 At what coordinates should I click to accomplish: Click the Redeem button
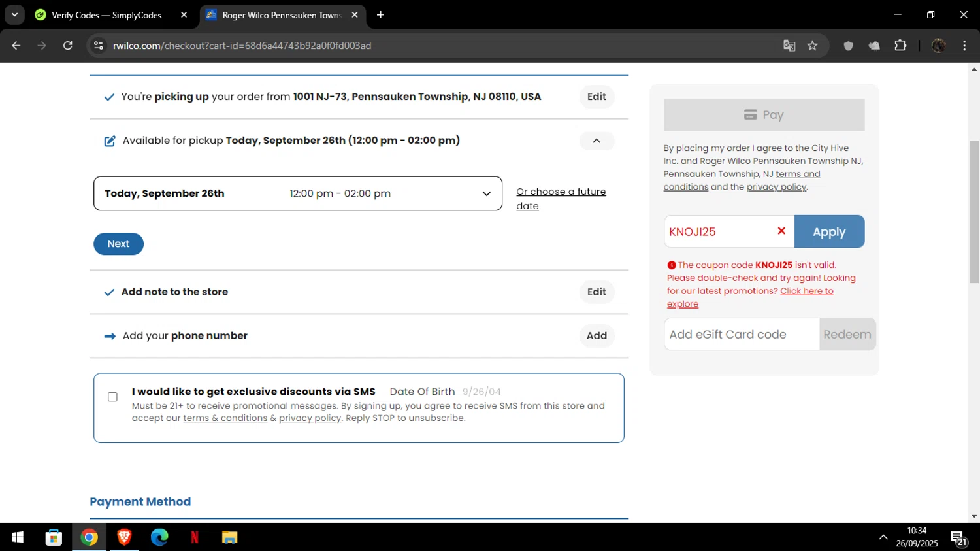[x=847, y=335]
